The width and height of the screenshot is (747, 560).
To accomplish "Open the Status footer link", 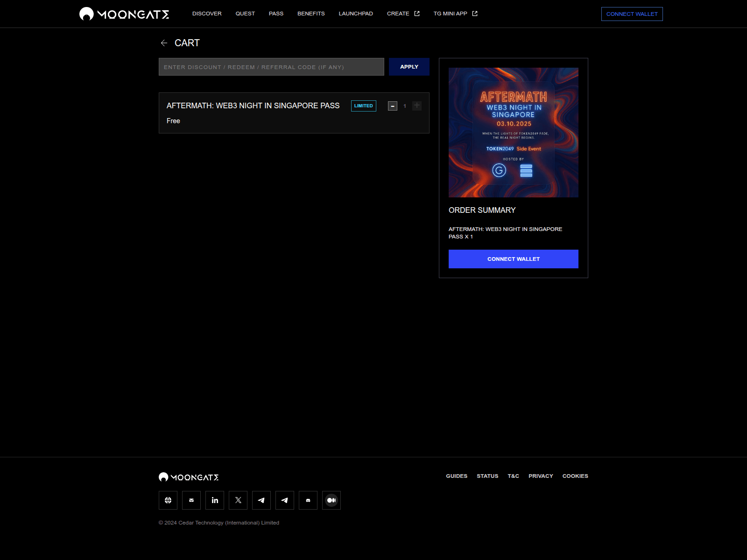I will click(487, 476).
